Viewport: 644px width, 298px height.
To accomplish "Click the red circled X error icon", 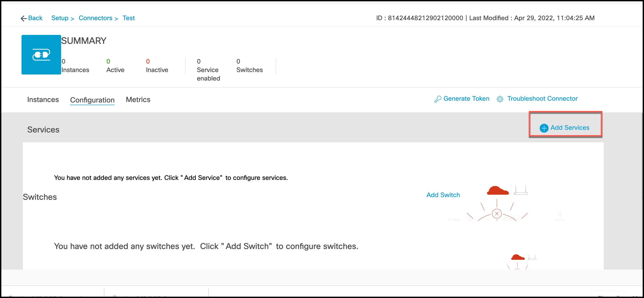I will click(x=496, y=214).
